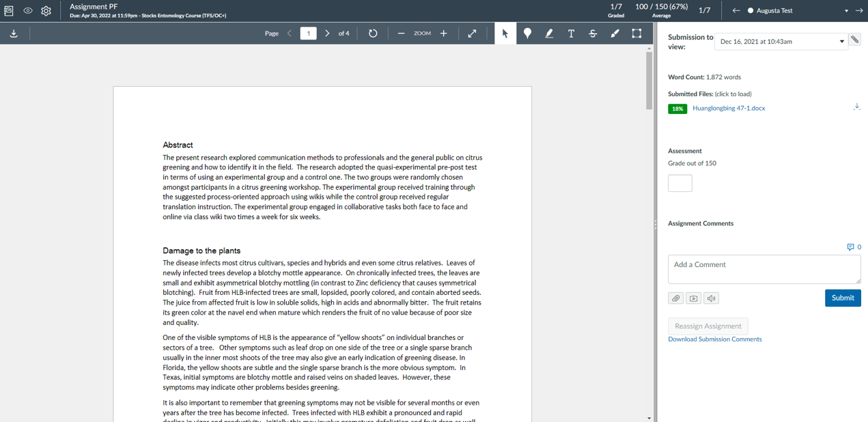The height and width of the screenshot is (422, 868).
Task: Select the free text annotation tool
Action: (571, 33)
